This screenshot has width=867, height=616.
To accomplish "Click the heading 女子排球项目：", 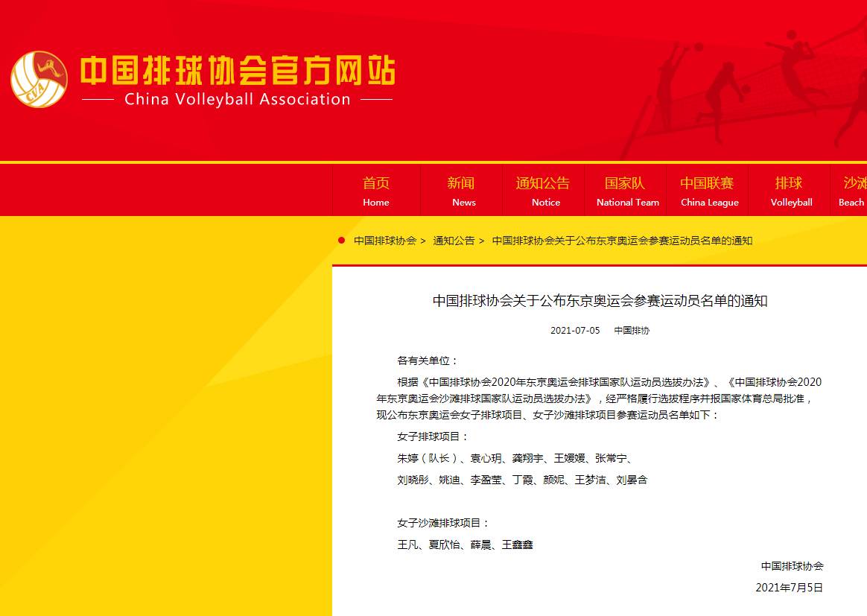I will coord(433,436).
